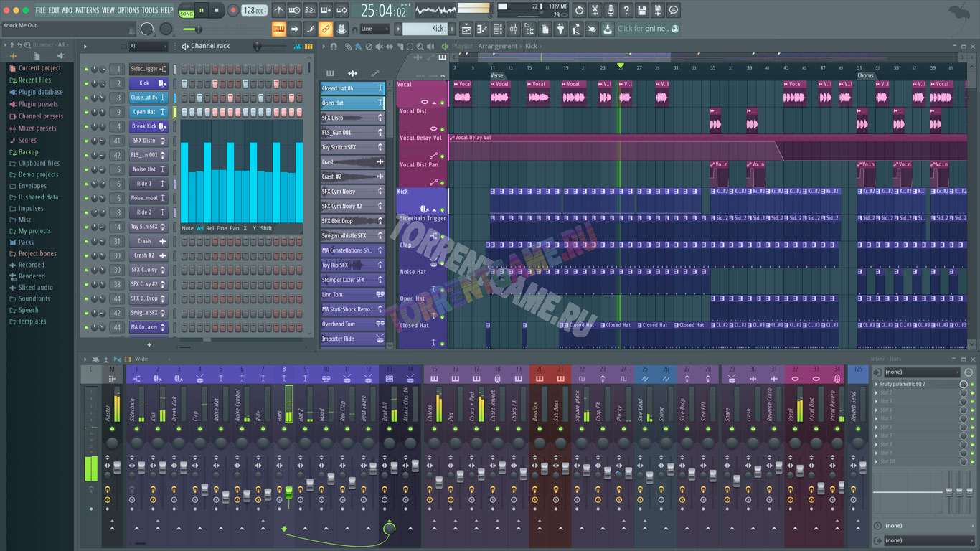
Task: Click the Undo history icon
Action: [579, 10]
